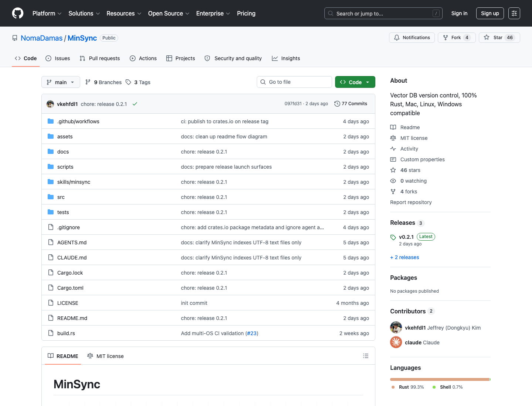
Task: Click the eye icon beside 0 watching
Action: tap(393, 181)
